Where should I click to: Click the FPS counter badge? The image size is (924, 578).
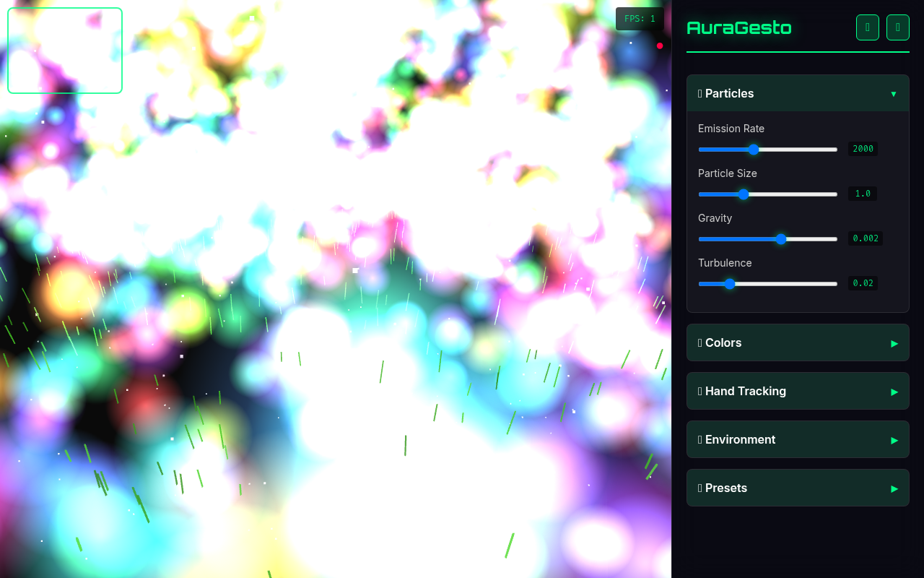(640, 19)
